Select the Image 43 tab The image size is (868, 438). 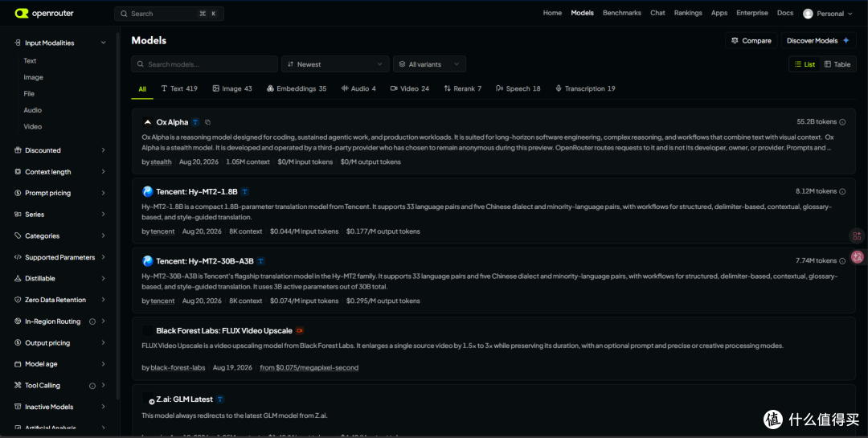232,88
